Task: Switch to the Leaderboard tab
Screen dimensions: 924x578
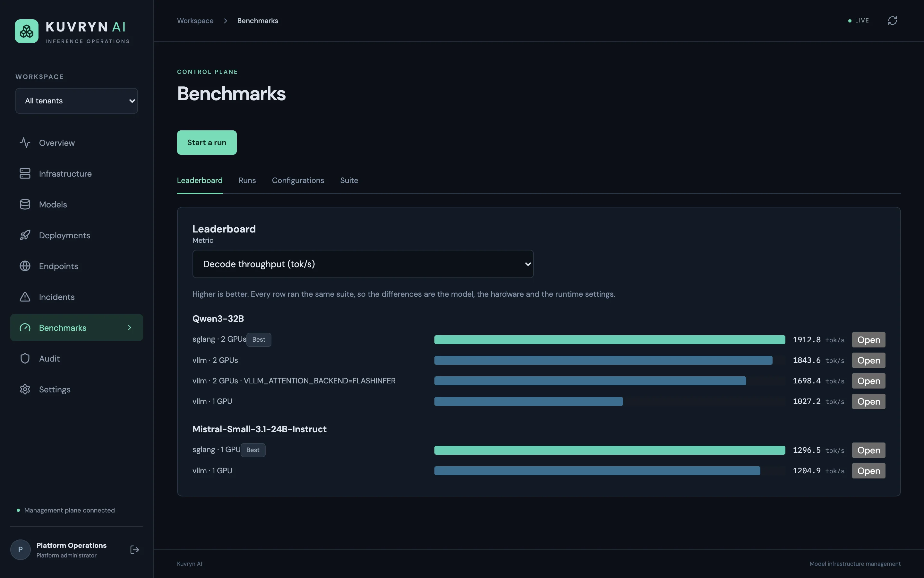Action: click(200, 180)
